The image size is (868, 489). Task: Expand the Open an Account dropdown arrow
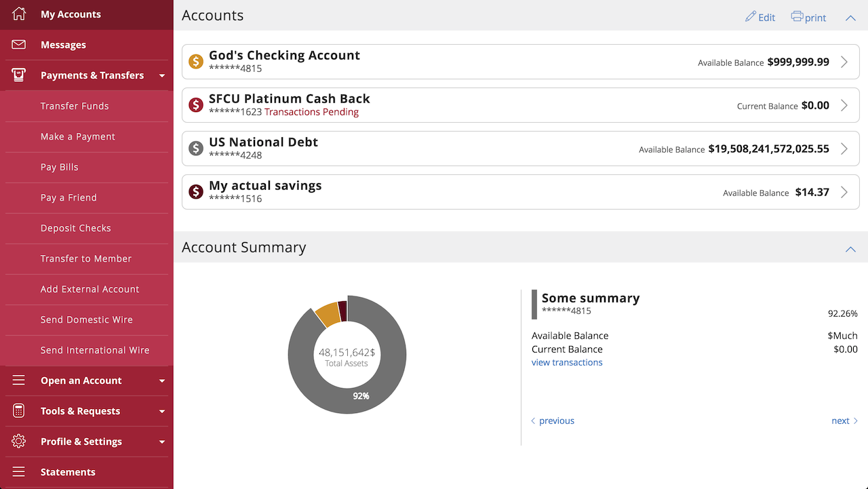[161, 381]
